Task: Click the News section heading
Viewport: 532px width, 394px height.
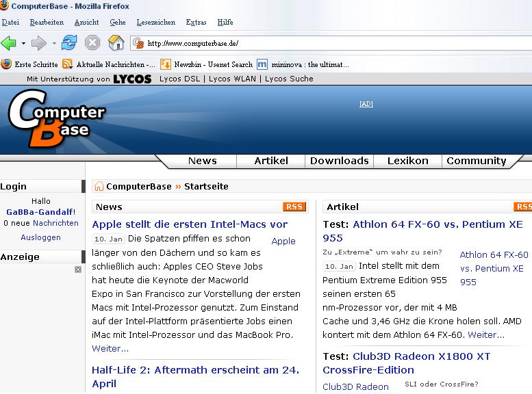Action: pyautogui.click(x=109, y=207)
